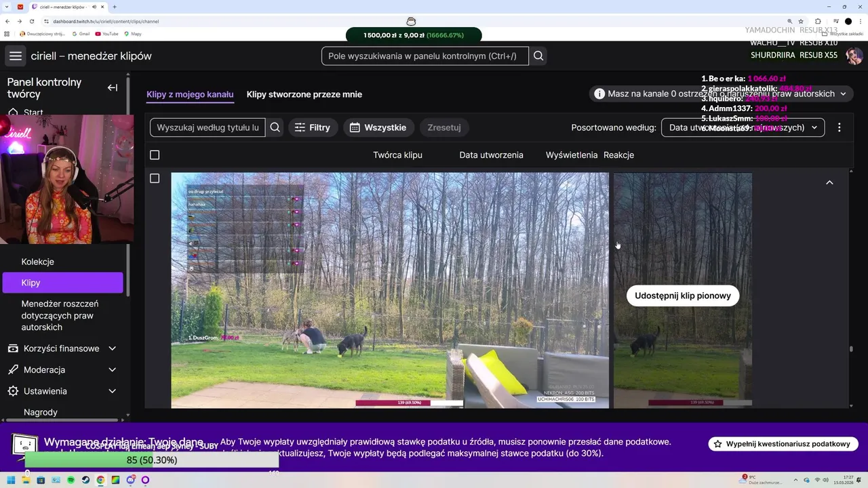Screen dimensions: 868x488
Task: Focus the dashboard search input field
Action: pyautogui.click(x=425, y=56)
